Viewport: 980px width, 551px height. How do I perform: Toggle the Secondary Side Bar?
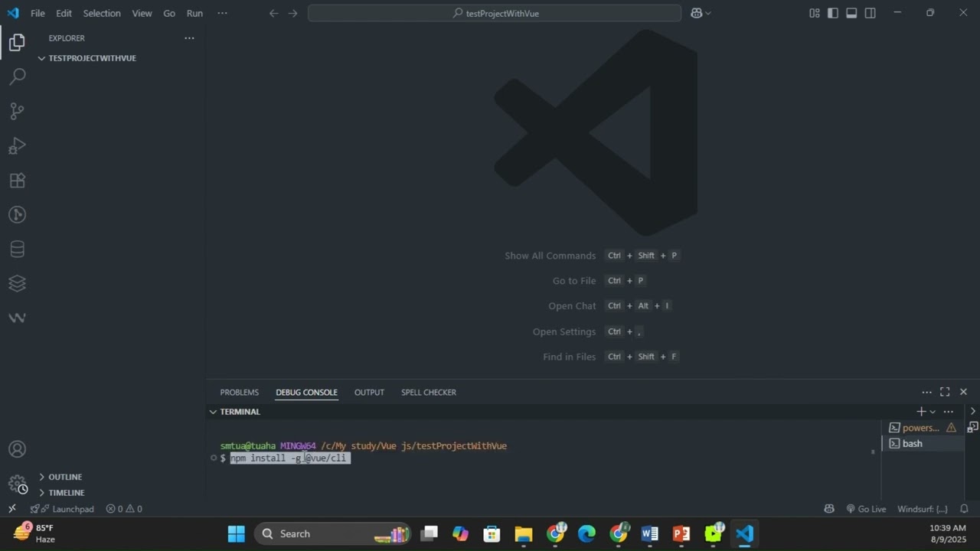pos(871,13)
